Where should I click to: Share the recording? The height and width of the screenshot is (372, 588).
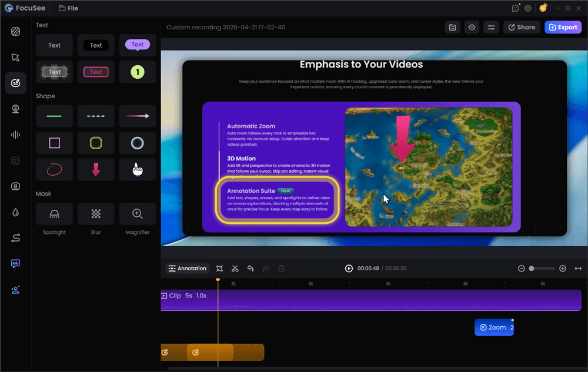pyautogui.click(x=521, y=27)
